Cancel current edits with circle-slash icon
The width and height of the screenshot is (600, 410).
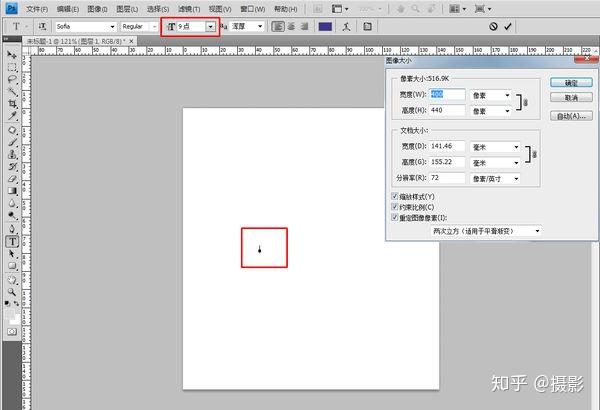pyautogui.click(x=493, y=26)
